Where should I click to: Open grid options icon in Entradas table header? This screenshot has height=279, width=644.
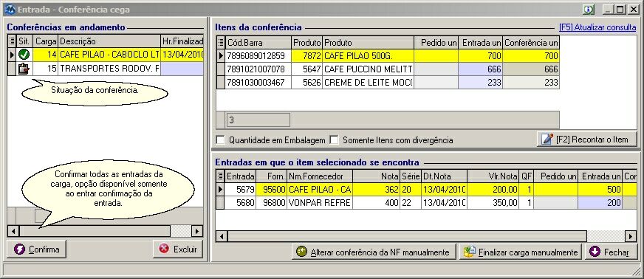[220, 176]
